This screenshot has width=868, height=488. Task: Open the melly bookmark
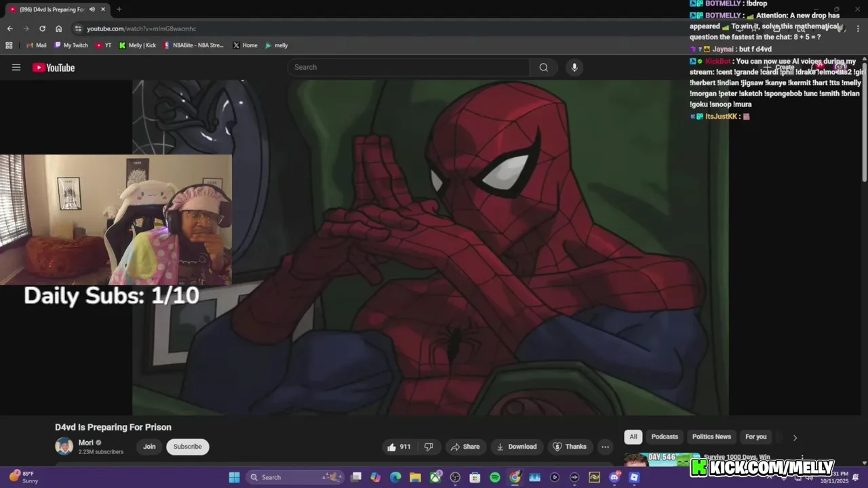(x=277, y=45)
